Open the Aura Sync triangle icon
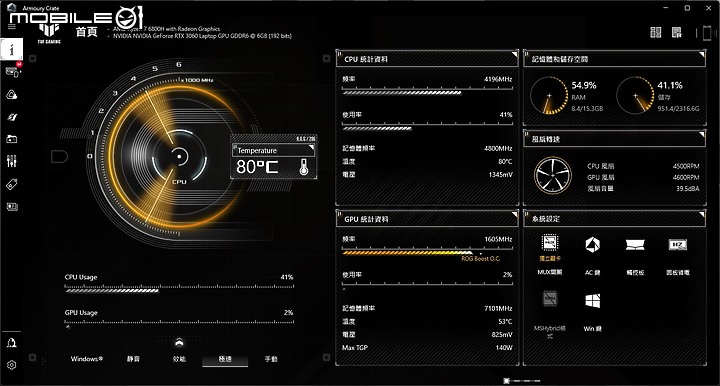The image size is (720, 386). 11,95
